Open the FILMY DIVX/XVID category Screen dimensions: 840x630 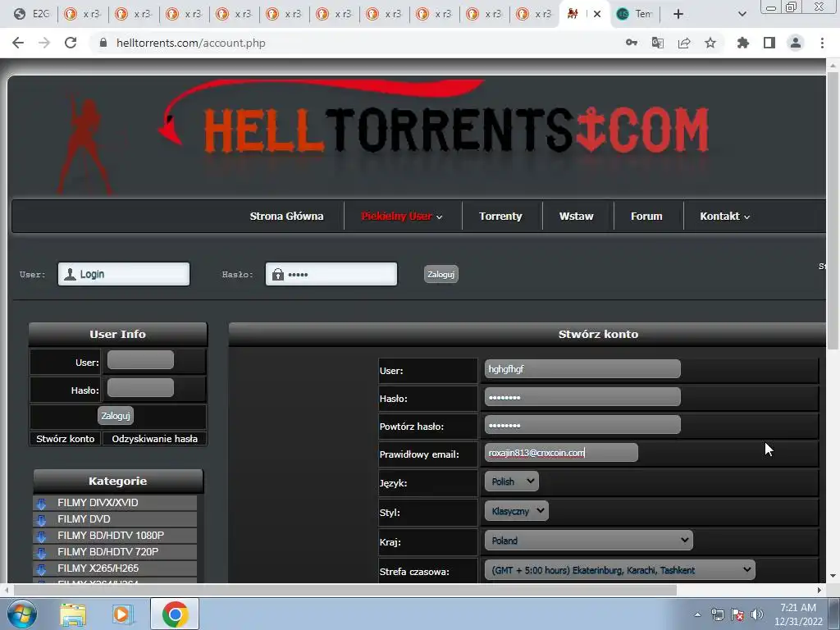coord(98,503)
